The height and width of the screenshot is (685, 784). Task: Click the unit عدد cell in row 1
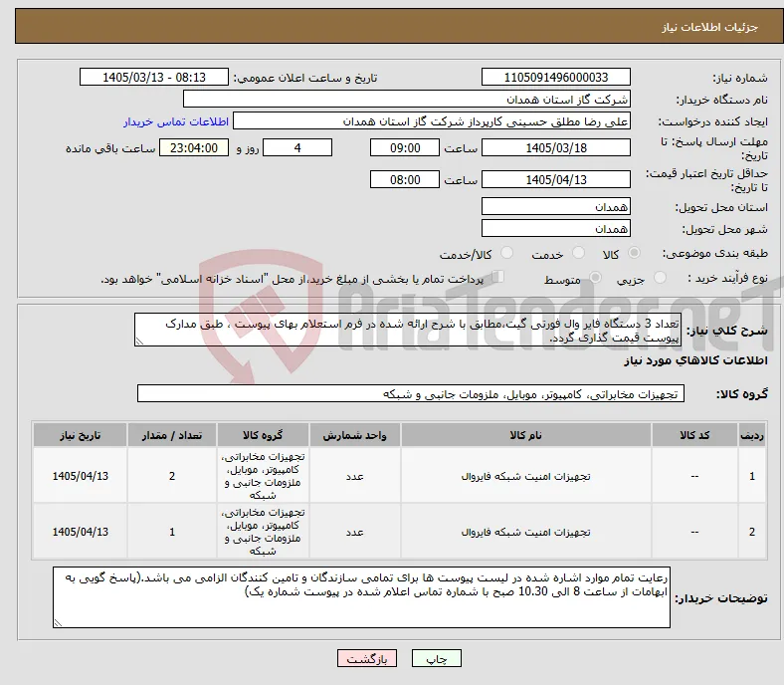[354, 476]
